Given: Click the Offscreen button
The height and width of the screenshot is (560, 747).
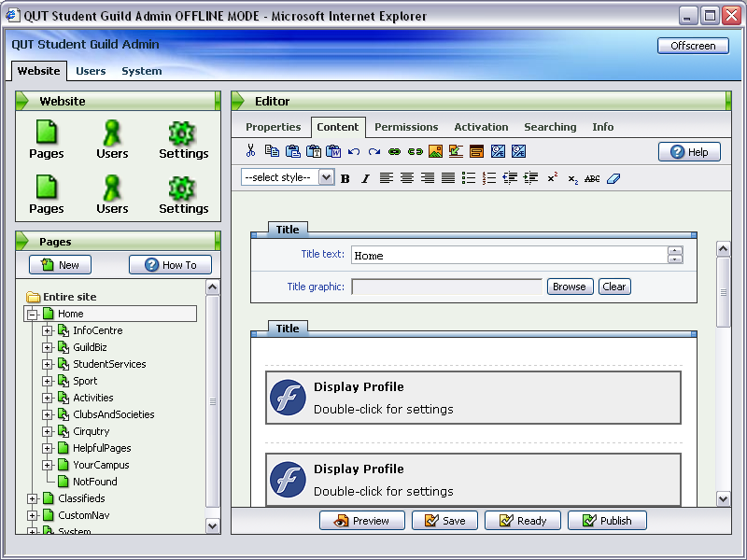Looking at the screenshot, I should tap(693, 46).
